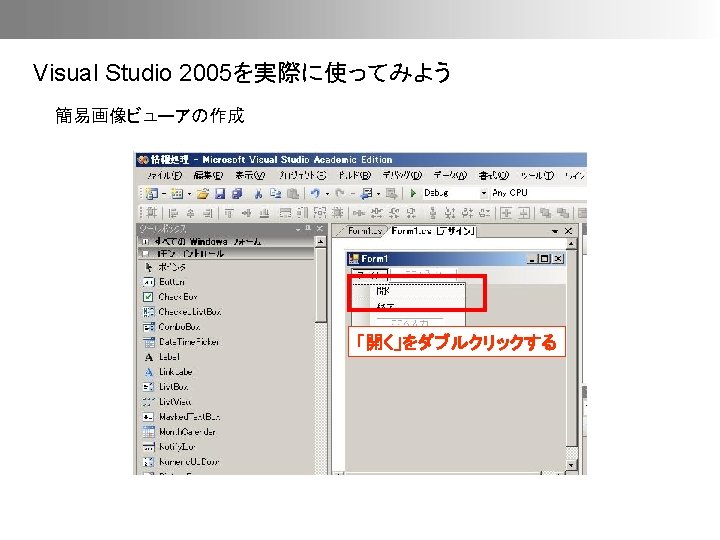The width and height of the screenshot is (720, 540).
Task: Collapse the コモン コントロール toolbox group
Action: 145,253
